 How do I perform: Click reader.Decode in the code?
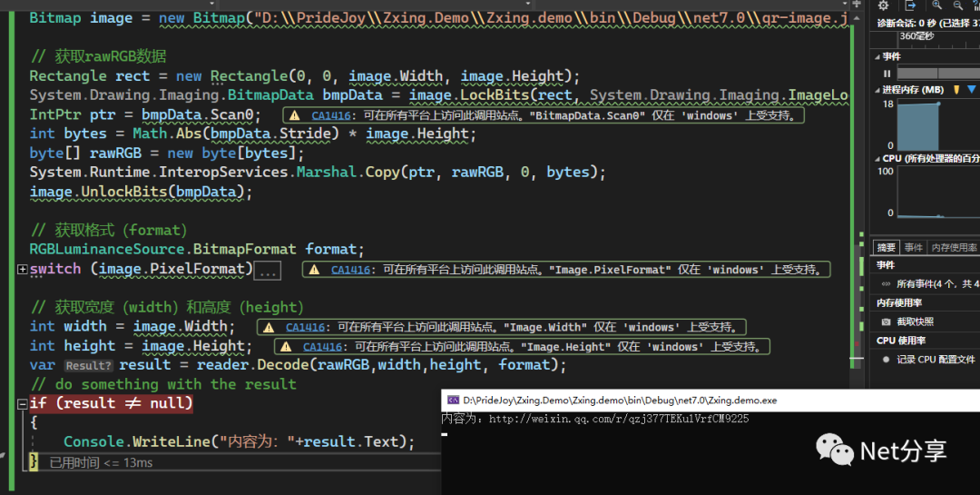click(x=252, y=365)
